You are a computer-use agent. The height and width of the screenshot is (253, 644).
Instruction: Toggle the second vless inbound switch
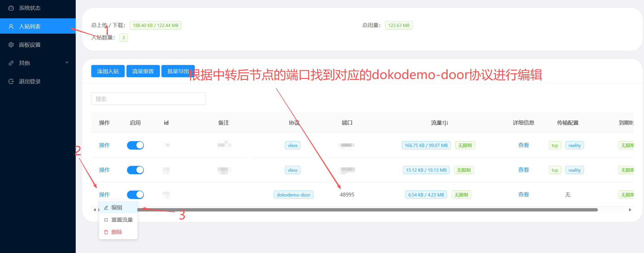click(x=135, y=170)
